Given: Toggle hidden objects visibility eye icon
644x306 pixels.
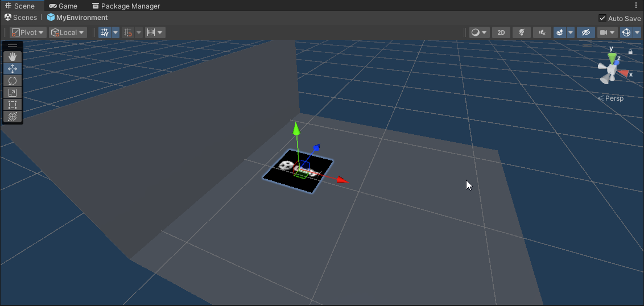Looking at the screenshot, I should coord(585,32).
